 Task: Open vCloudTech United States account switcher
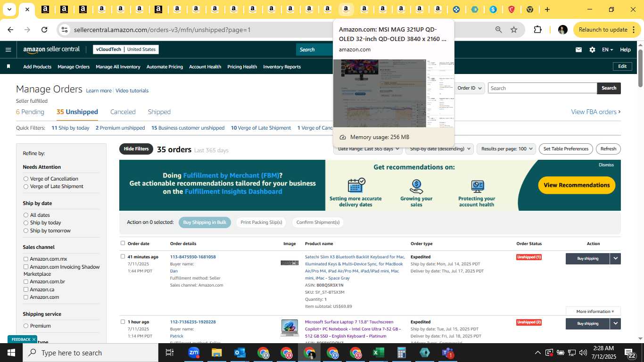click(125, 49)
